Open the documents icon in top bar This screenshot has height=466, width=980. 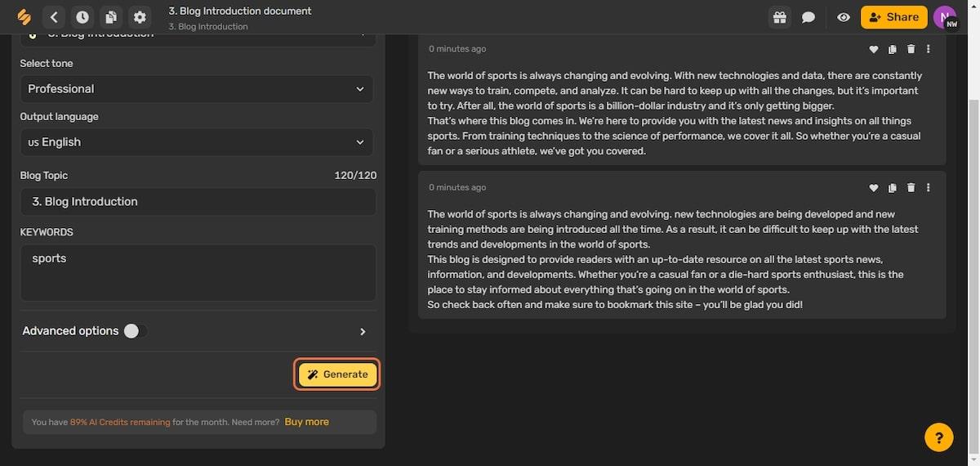110,17
